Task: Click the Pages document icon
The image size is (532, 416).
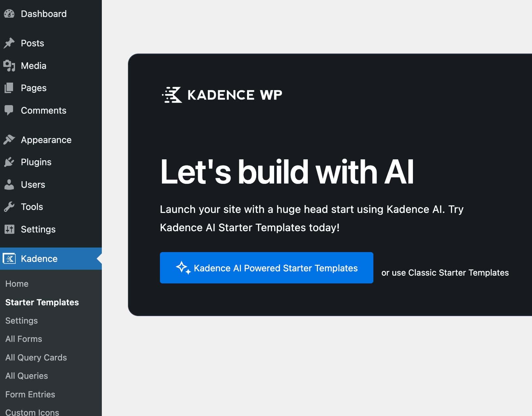Action: pos(9,88)
